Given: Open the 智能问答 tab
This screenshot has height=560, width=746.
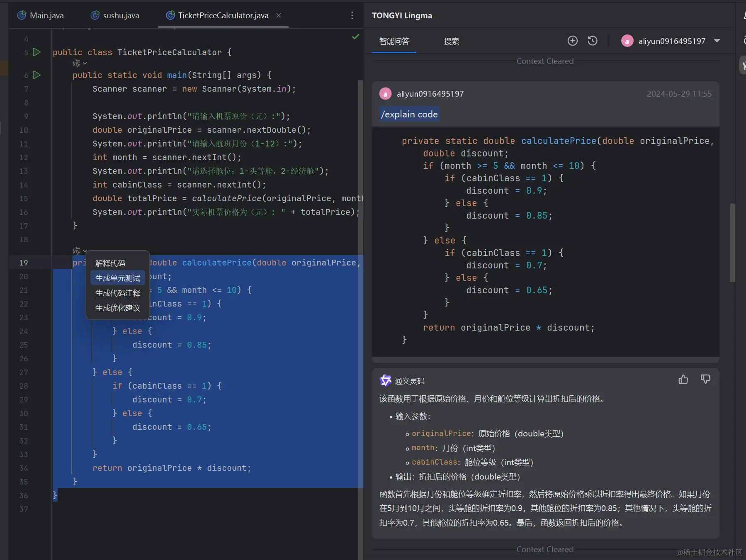Looking at the screenshot, I should tap(394, 41).
